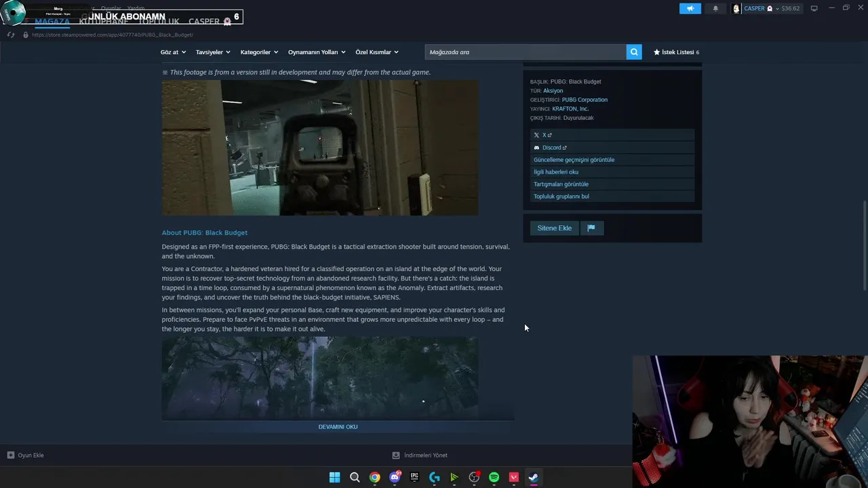This screenshot has height=488, width=868.
Task: Open Logitech G HUB from taskbar
Action: [435, 477]
